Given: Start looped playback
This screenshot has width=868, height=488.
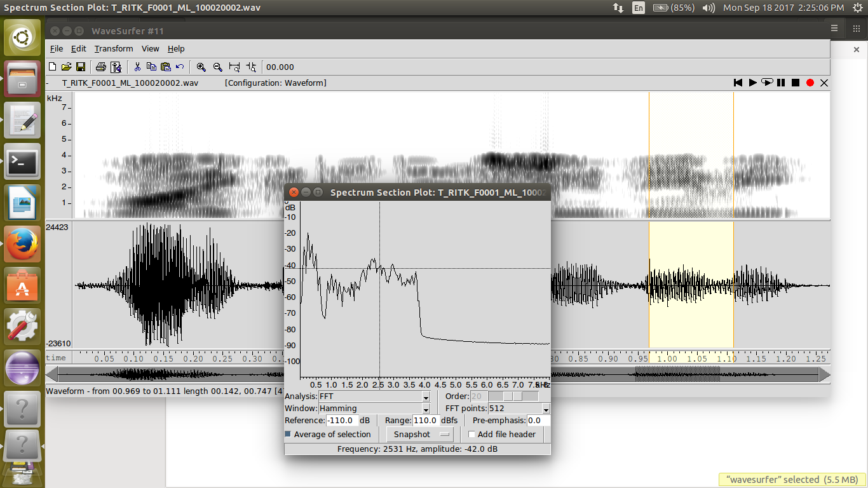Looking at the screenshot, I should [x=767, y=83].
